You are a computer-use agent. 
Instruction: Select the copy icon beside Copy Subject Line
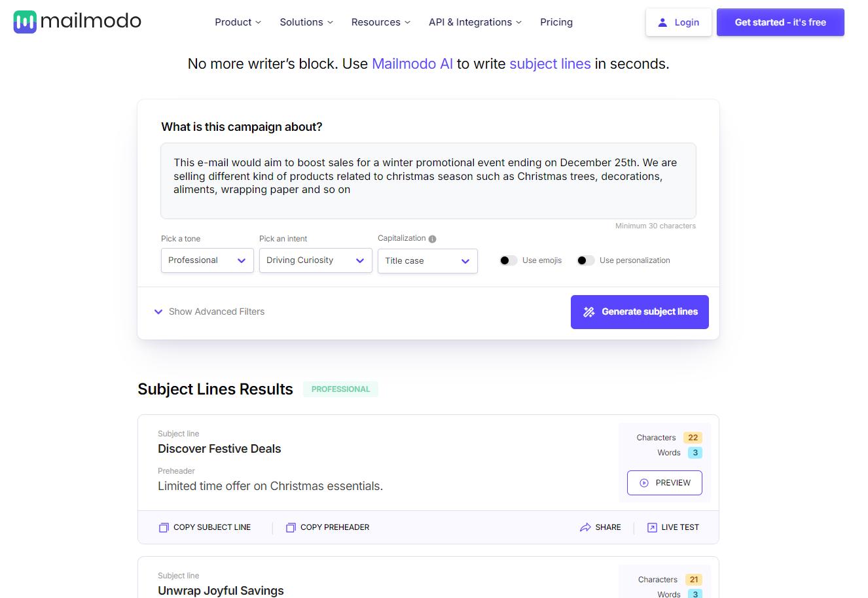tap(164, 527)
